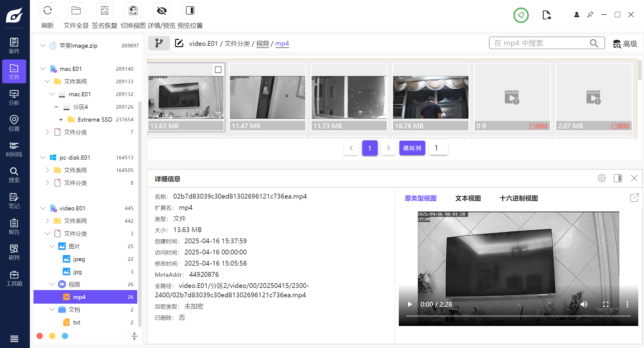The image size is (644, 348).
Task: Toggle fullscreen on the video player
Action: pos(605,304)
